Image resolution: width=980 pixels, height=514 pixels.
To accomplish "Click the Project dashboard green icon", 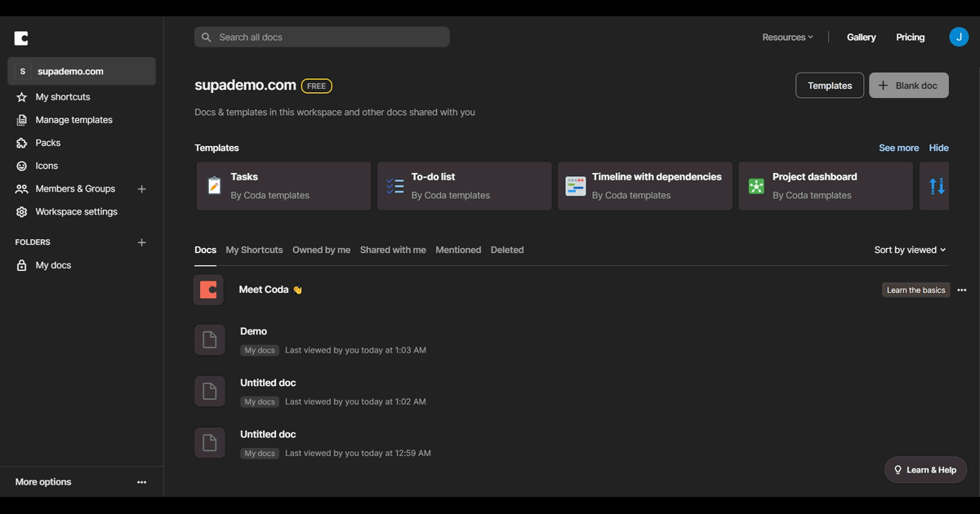I will 756,186.
